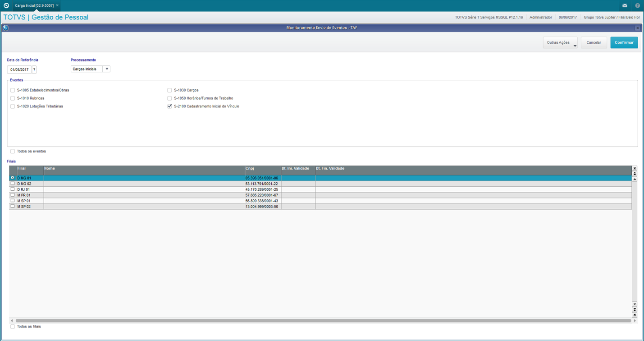Enable the Todas as filiais checkbox

(13, 327)
